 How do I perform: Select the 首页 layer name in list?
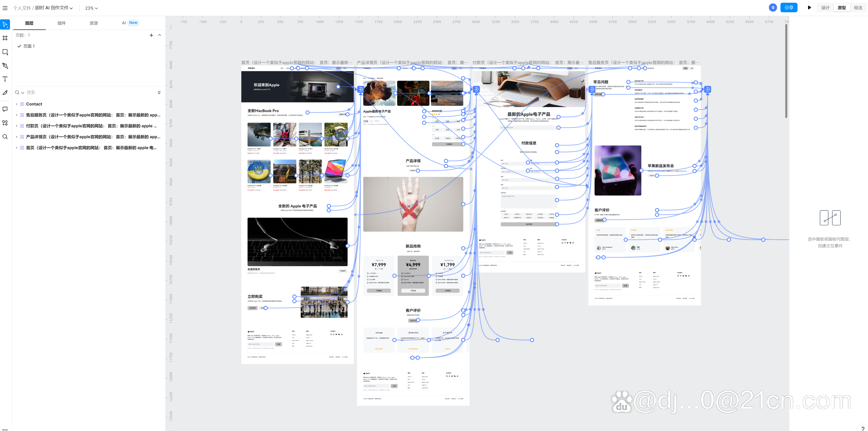91,148
